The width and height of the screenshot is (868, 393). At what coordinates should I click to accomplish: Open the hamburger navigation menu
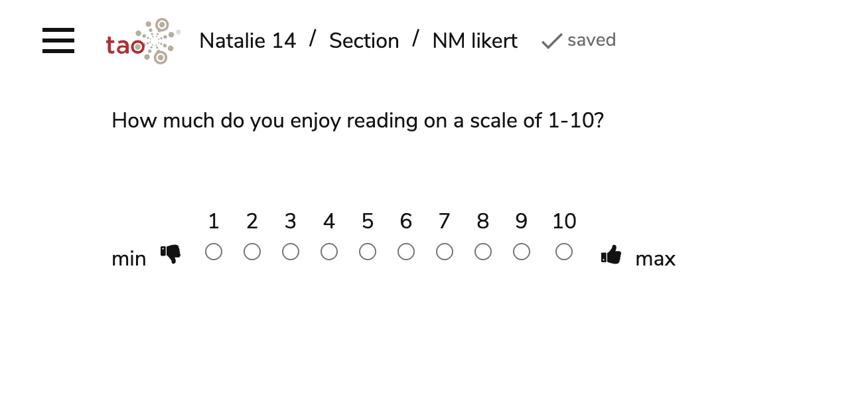click(x=58, y=41)
